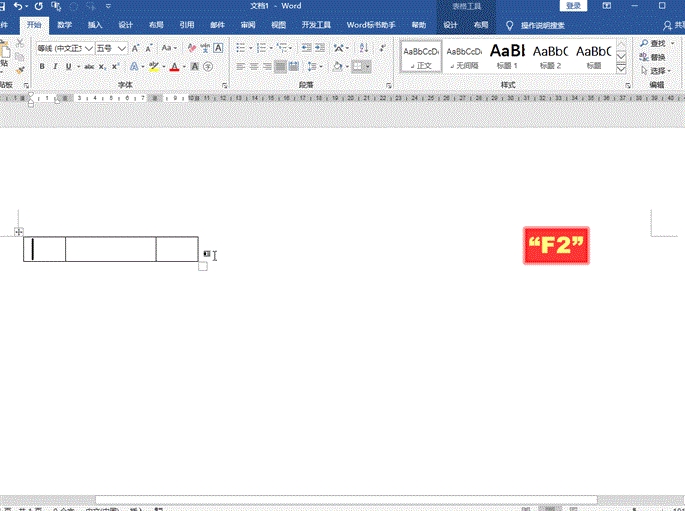The width and height of the screenshot is (685, 511).
Task: Click the Undo arrow in title bar
Action: [19, 6]
